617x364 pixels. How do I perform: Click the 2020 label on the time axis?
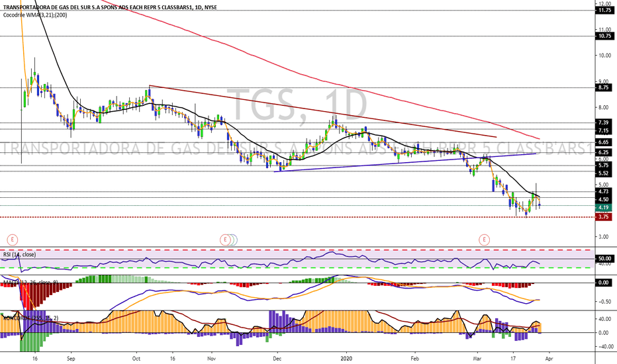pyautogui.click(x=346, y=359)
